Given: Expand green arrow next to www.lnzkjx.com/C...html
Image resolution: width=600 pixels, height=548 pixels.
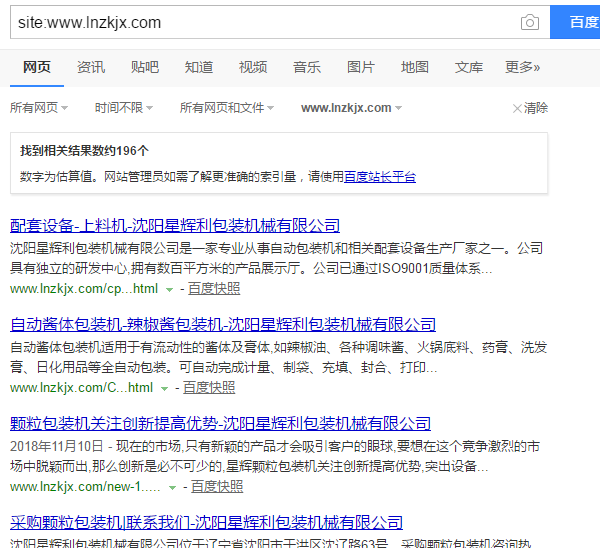Looking at the screenshot, I should [165, 389].
